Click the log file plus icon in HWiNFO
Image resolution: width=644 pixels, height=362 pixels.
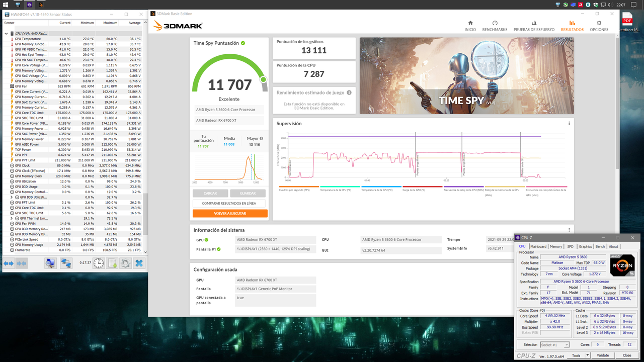(x=112, y=263)
